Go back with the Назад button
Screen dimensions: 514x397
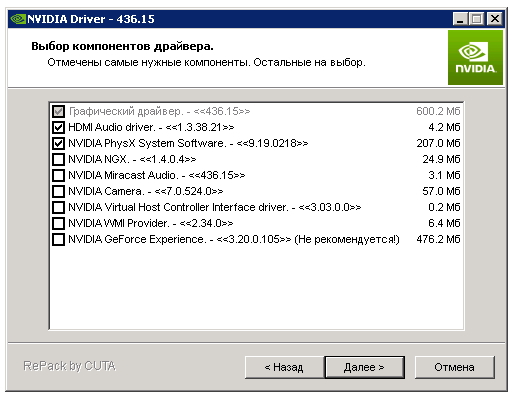284,367
